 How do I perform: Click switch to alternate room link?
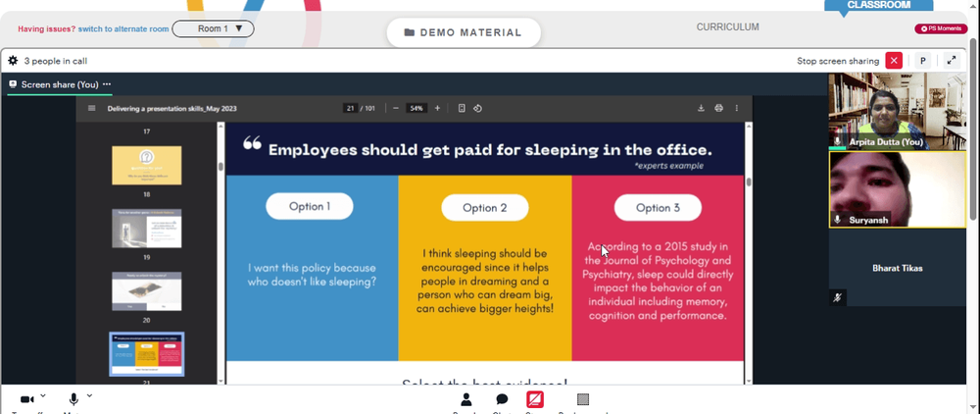click(x=123, y=28)
